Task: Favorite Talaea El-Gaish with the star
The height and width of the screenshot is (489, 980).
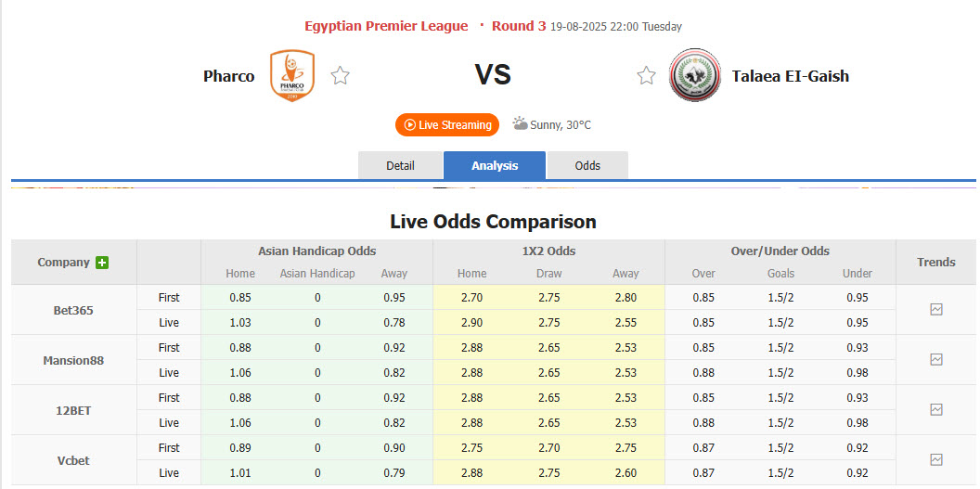Action: [646, 76]
